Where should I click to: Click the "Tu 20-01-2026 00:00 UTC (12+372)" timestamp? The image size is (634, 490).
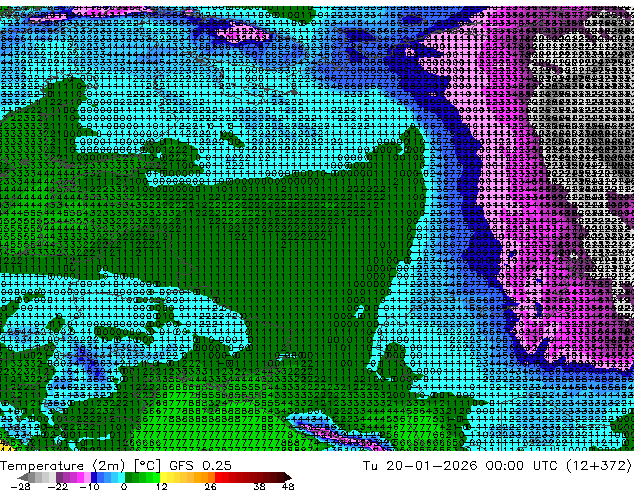(x=497, y=465)
